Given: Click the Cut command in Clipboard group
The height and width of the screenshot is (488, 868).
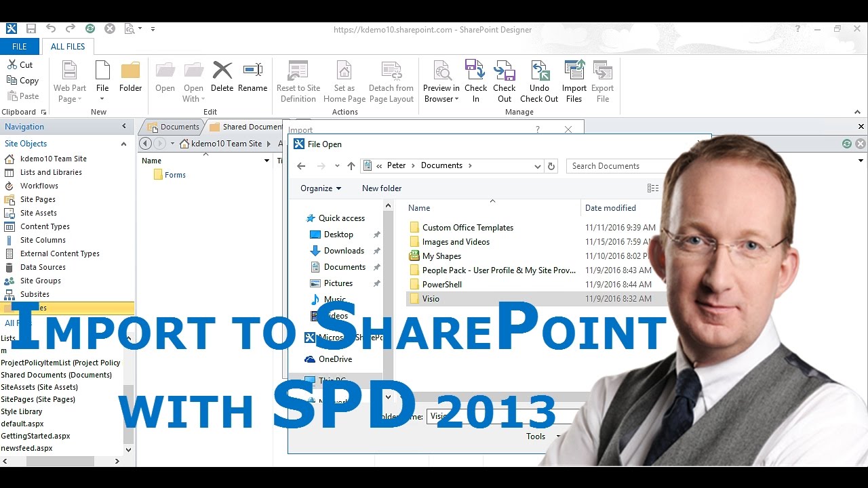Looking at the screenshot, I should [20, 65].
